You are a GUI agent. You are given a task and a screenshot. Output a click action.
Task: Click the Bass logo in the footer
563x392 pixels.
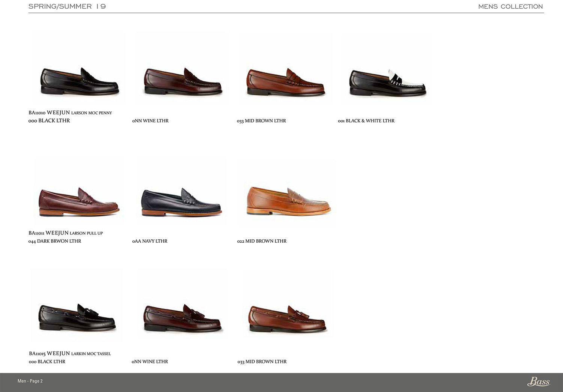[539, 381]
